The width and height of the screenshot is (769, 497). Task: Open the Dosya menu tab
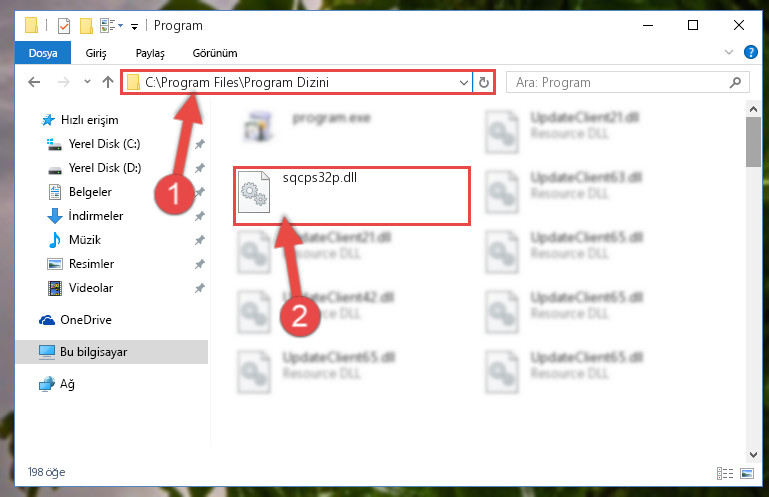(x=43, y=53)
